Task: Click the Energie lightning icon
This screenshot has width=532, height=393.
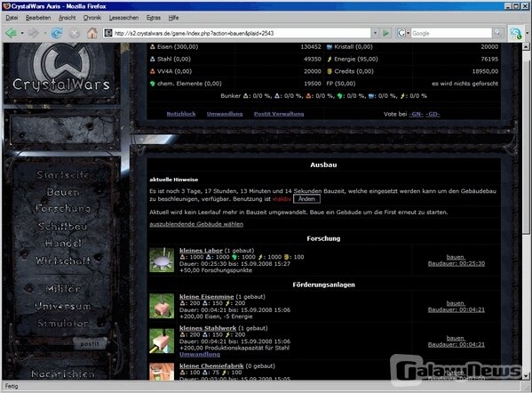Action: click(x=330, y=59)
